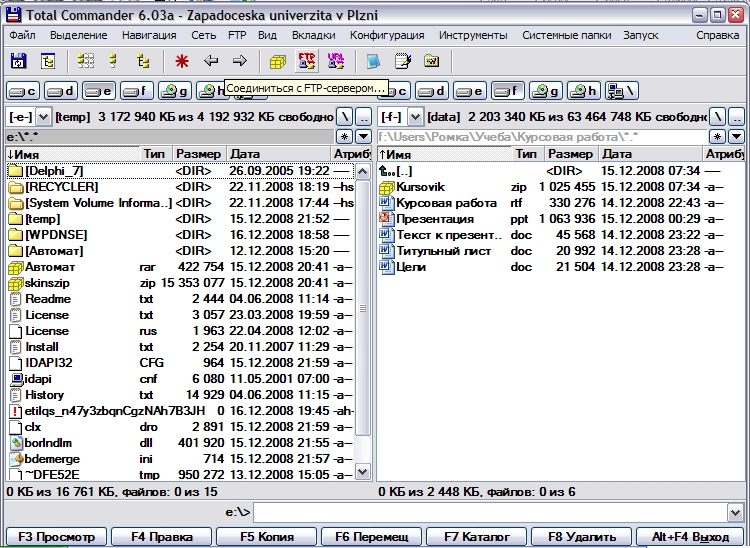Select CD drive h in right panel
This screenshot has width=750, height=548.
pyautogui.click(x=584, y=91)
